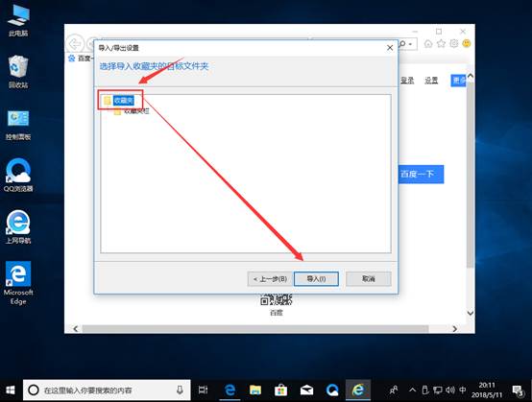The height and width of the screenshot is (402, 532).
Task: Click the IE home icon
Action: pyautogui.click(x=428, y=43)
